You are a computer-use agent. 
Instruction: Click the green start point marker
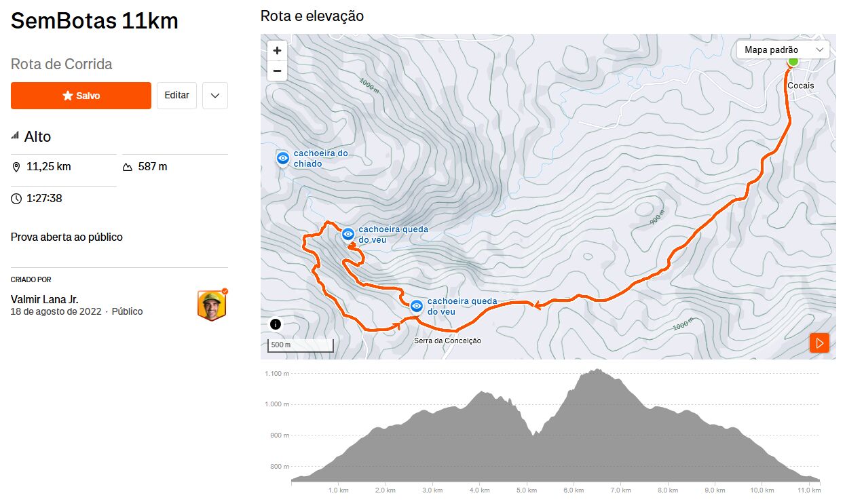tap(792, 62)
